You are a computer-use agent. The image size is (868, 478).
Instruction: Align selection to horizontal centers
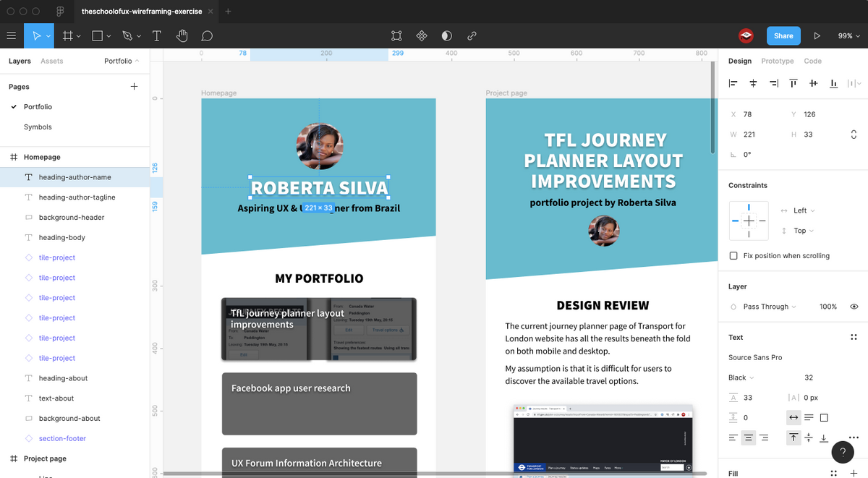(752, 83)
